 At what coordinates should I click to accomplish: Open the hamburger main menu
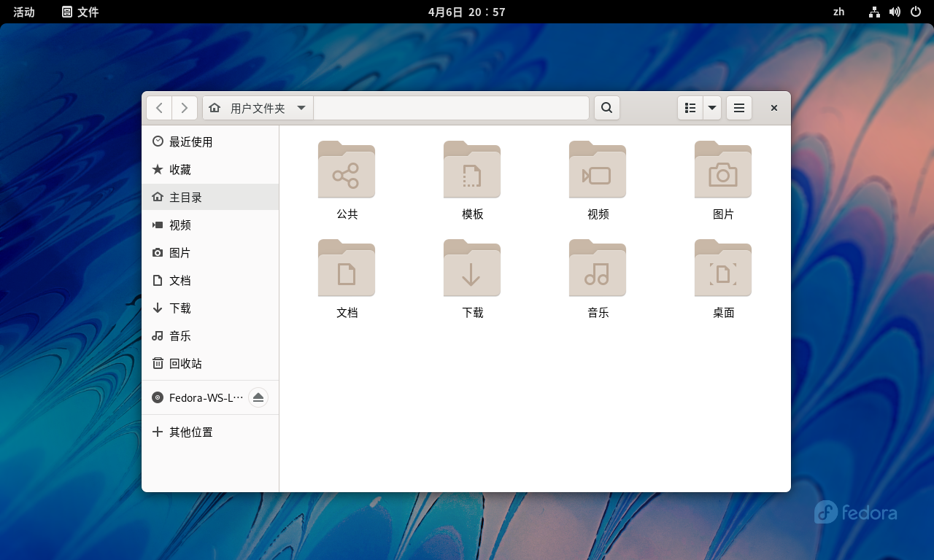point(739,108)
